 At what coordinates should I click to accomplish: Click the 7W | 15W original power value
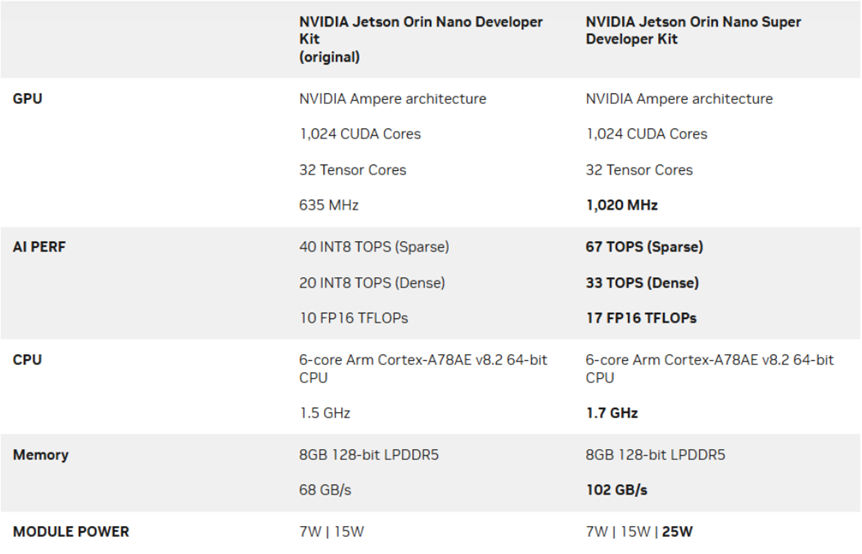pos(331,532)
